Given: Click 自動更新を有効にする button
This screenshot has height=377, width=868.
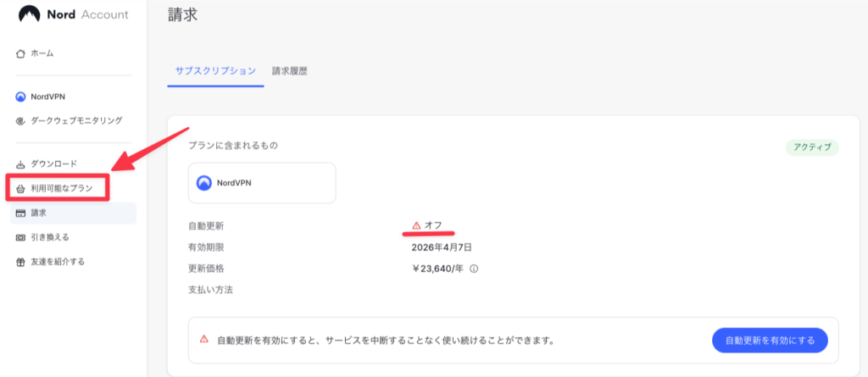Looking at the screenshot, I should coord(770,341).
